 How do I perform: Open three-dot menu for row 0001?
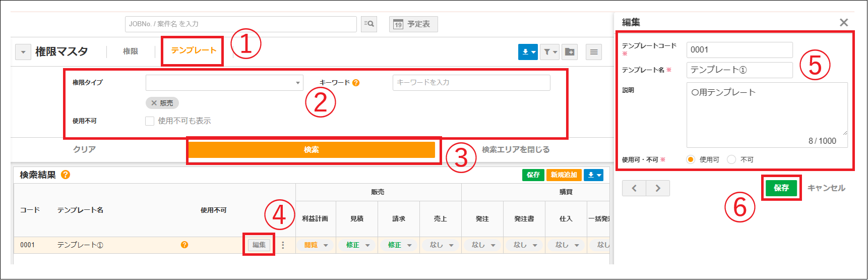(283, 245)
